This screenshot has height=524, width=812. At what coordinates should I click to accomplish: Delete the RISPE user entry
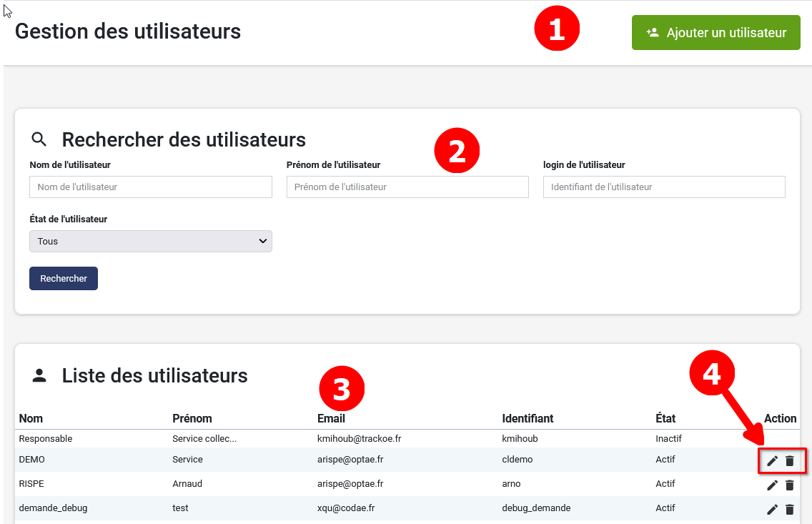click(790, 485)
